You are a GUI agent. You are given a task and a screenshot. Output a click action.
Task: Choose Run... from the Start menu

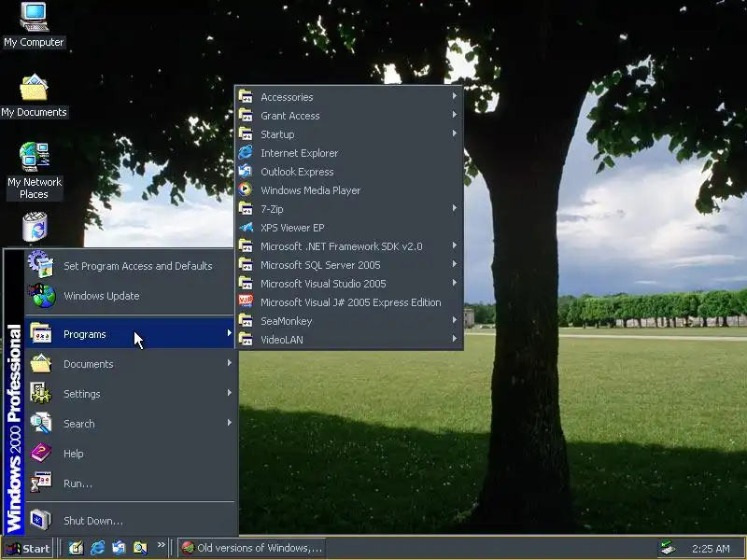click(130, 483)
